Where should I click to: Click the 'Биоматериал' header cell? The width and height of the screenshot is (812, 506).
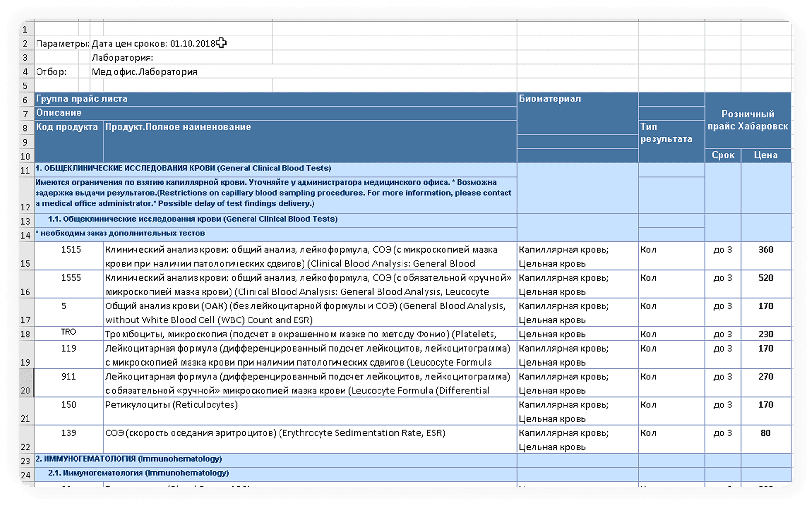(x=578, y=113)
